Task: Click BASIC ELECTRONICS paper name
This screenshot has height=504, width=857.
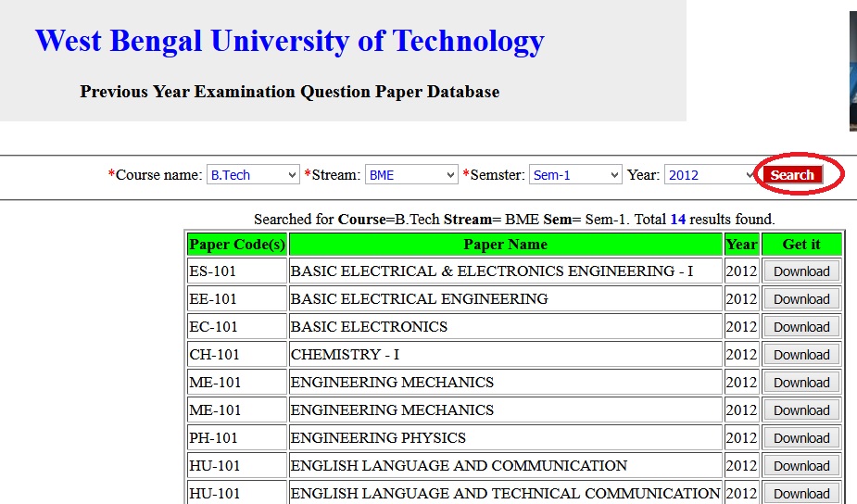Action: 369,327
